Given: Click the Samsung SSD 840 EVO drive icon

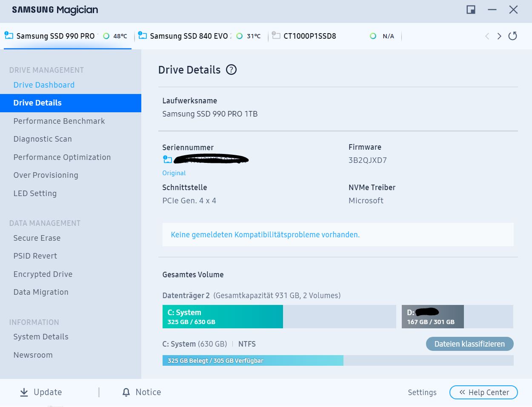Looking at the screenshot, I should pos(142,35).
